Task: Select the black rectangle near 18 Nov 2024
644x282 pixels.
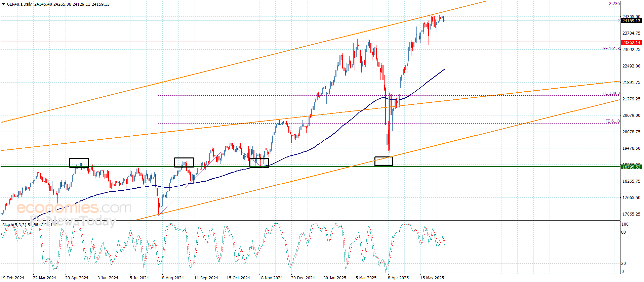Action: pos(259,163)
